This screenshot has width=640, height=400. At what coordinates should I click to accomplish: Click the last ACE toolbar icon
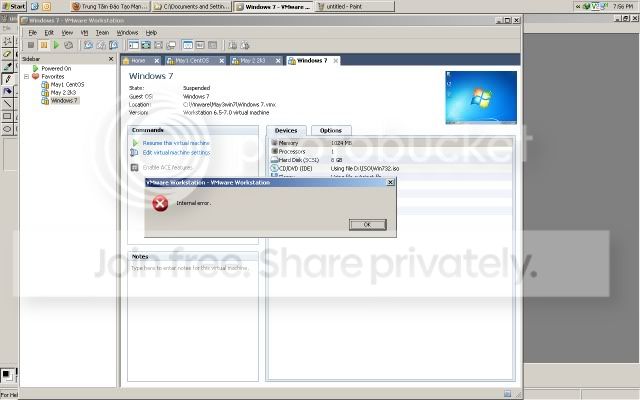[245, 45]
